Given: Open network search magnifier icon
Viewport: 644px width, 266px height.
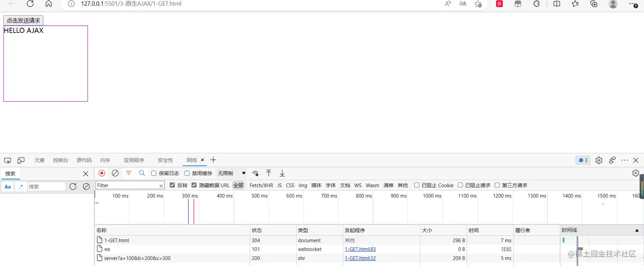Looking at the screenshot, I should click(142, 173).
